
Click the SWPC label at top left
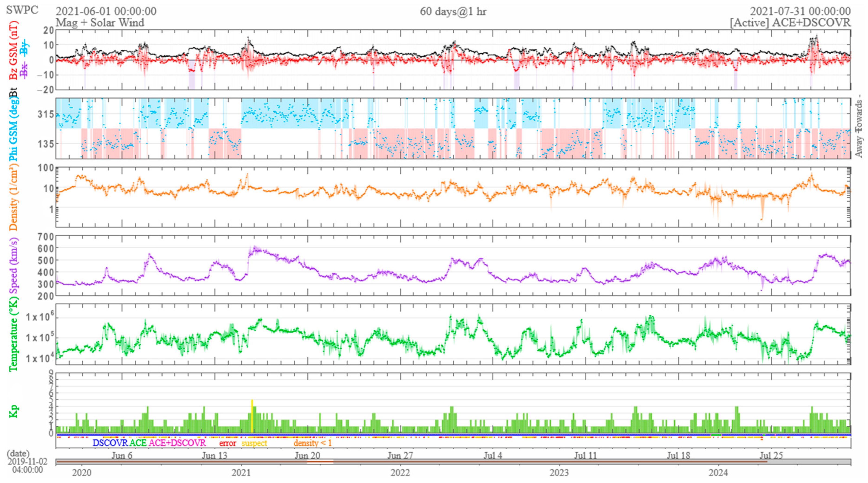pyautogui.click(x=22, y=10)
